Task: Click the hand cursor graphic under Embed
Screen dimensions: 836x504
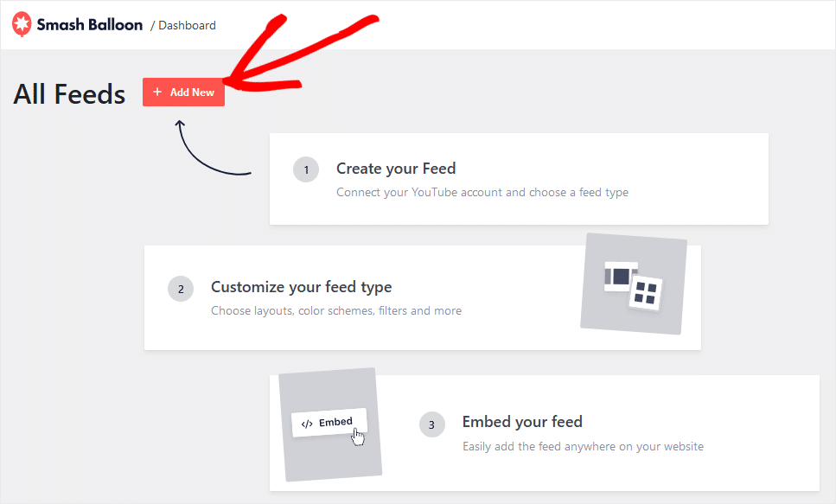Action: [357, 437]
